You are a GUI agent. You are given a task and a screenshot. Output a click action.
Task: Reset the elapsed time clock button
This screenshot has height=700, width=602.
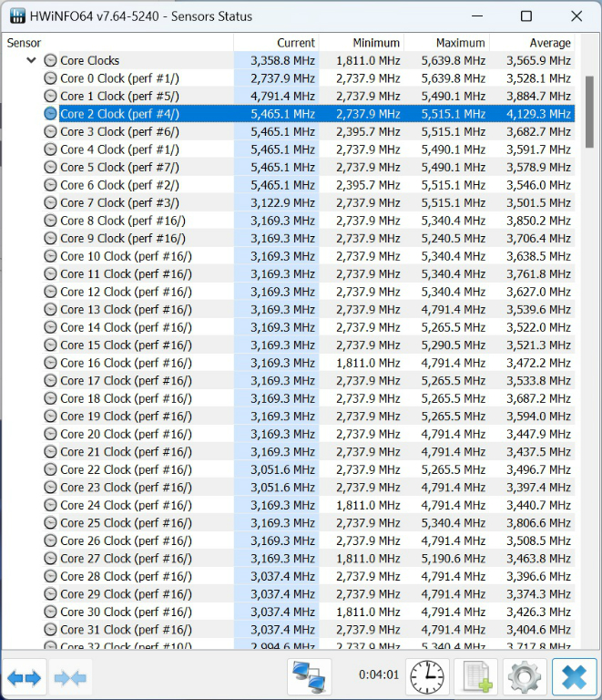tap(427, 677)
